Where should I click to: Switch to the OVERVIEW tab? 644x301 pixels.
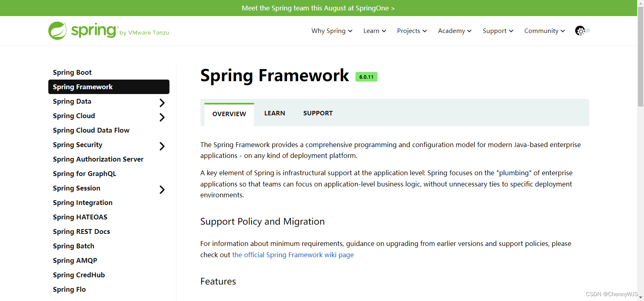[x=229, y=114]
